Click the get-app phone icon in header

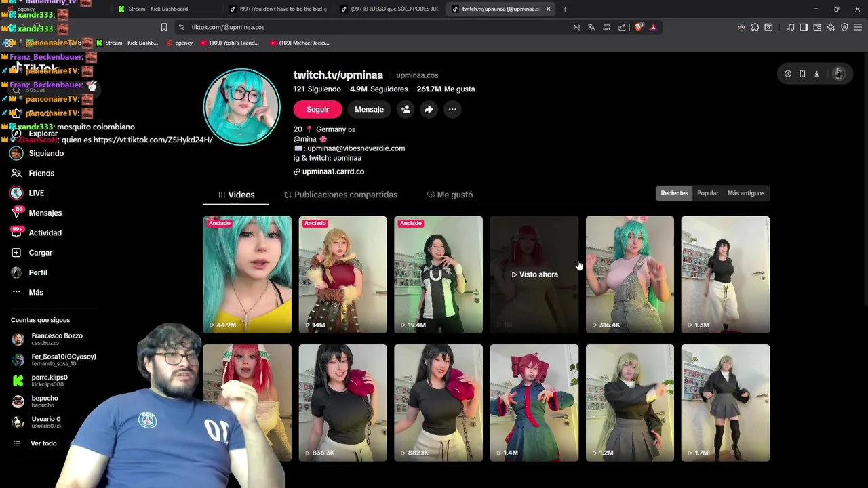802,74
